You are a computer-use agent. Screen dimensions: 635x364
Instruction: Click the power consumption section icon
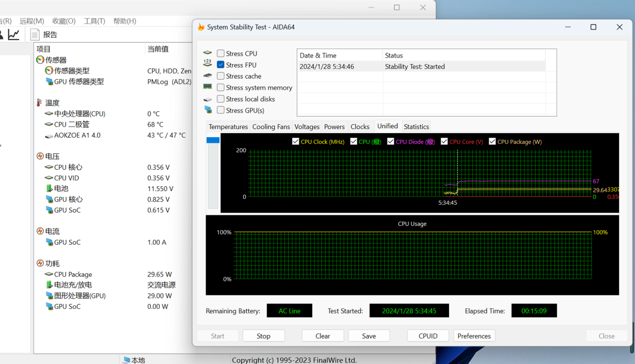pyautogui.click(x=40, y=263)
